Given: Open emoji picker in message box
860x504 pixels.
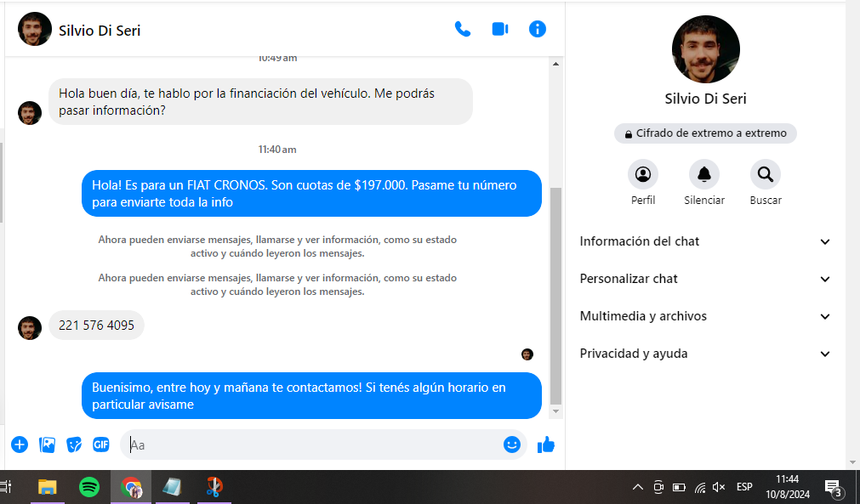Looking at the screenshot, I should (x=512, y=445).
